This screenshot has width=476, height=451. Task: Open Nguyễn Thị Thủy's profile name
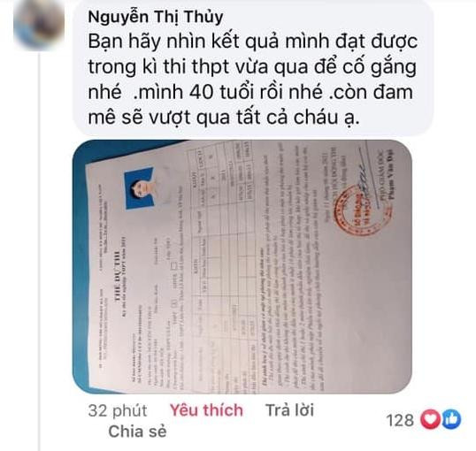[x=156, y=17]
